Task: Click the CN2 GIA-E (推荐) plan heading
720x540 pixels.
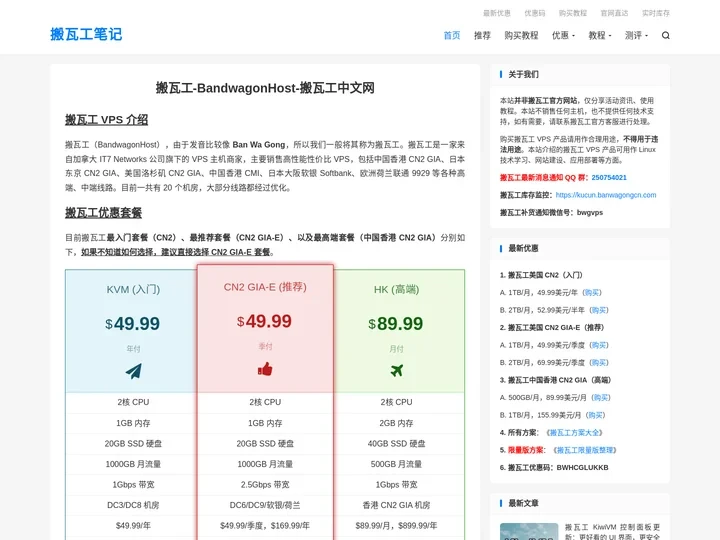Action: pos(265,287)
